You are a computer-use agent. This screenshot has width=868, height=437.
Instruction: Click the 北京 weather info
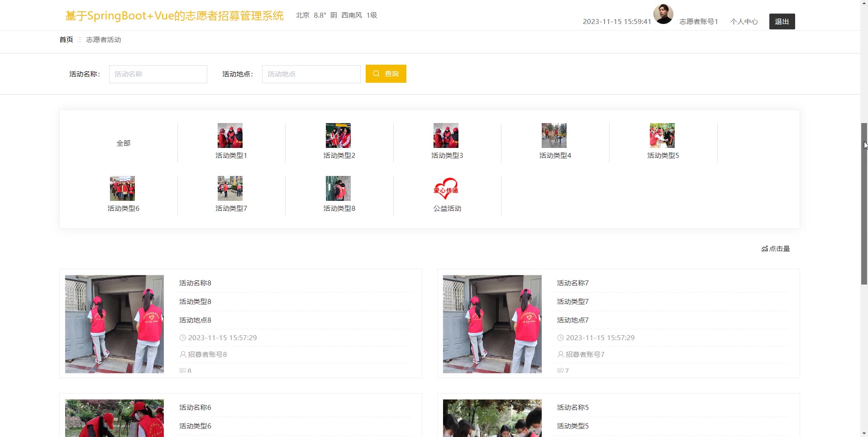point(336,15)
